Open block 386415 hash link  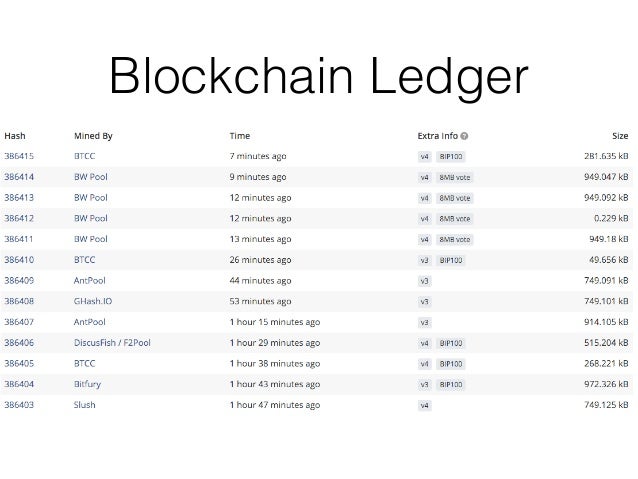pyautogui.click(x=19, y=156)
